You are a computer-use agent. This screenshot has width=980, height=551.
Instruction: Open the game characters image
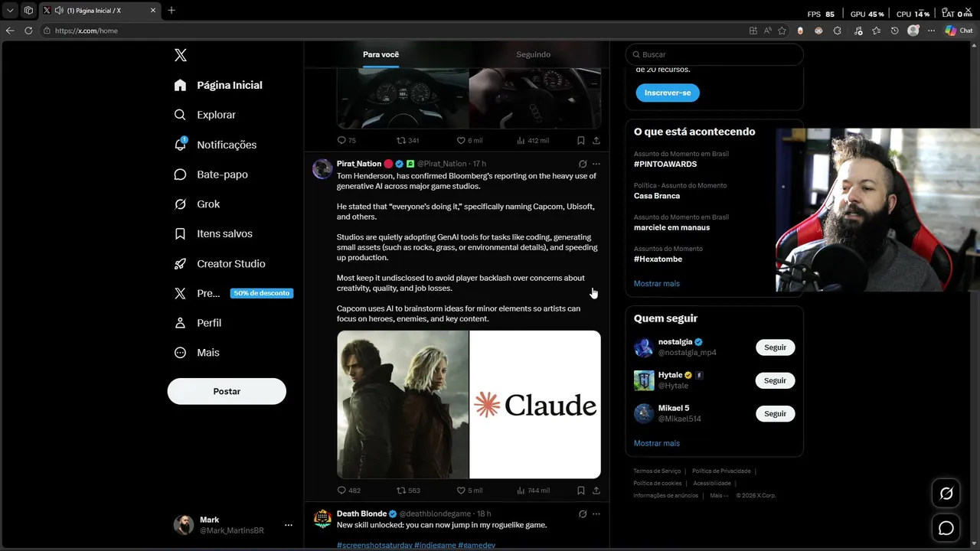(403, 405)
